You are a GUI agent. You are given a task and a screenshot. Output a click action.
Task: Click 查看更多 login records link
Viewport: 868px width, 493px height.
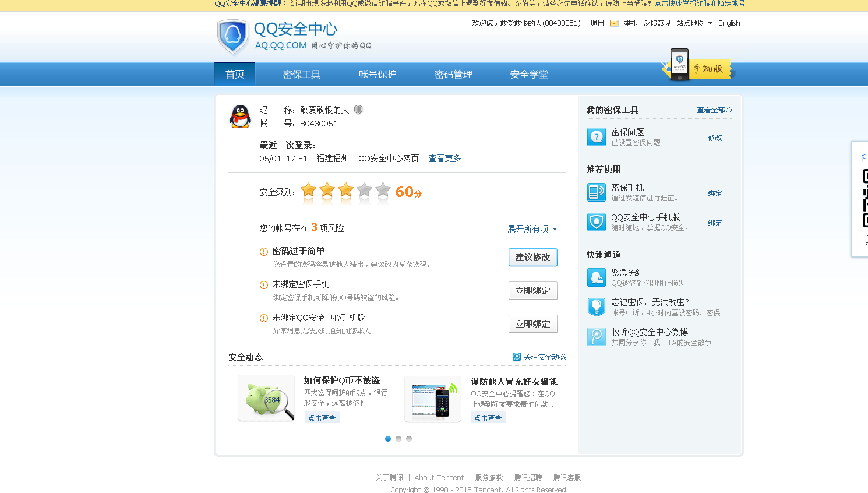tap(444, 159)
